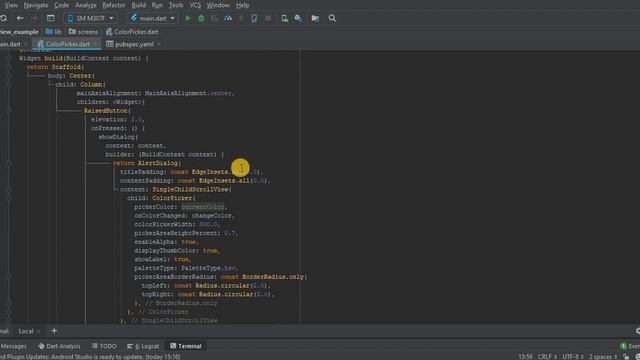The width and height of the screenshot is (640, 360).
Task: Open the Refactor menu
Action: (x=114, y=5)
